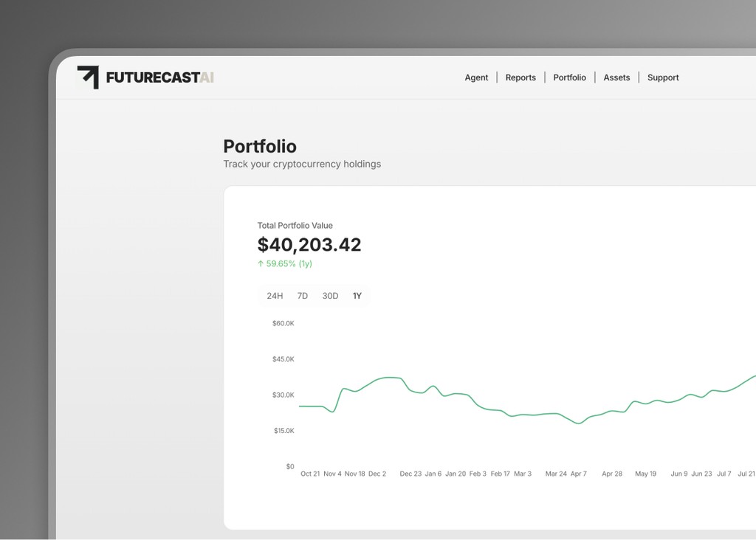Click the green up arrow beside 59.65%
The image size is (756, 540).
[261, 263]
